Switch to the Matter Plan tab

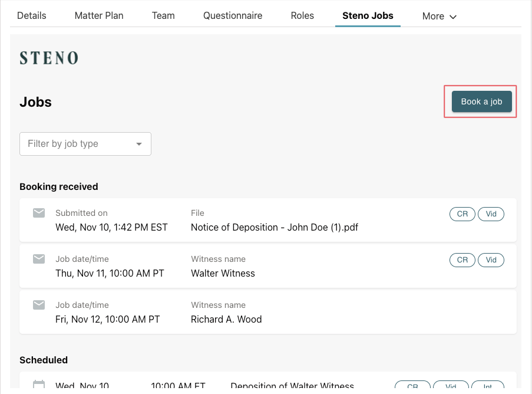pyautogui.click(x=99, y=15)
